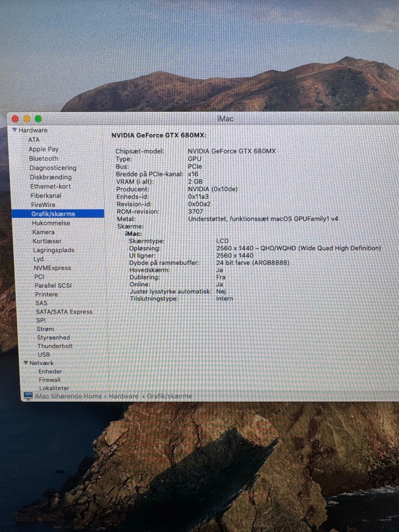Click the Skærmtype value 'LCD'
This screenshot has width=399, height=532.
(222, 241)
